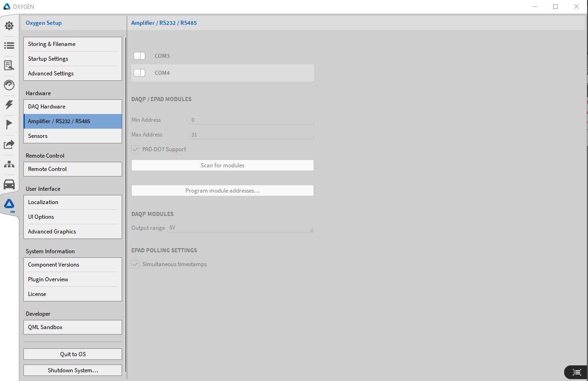The height and width of the screenshot is (381, 588).
Task: Click the Max Address input field
Action: [x=251, y=135]
